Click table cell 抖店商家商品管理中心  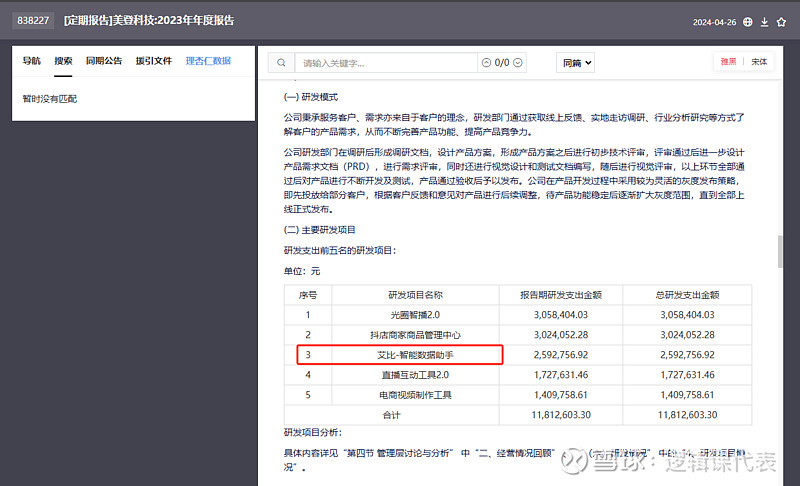pos(415,335)
